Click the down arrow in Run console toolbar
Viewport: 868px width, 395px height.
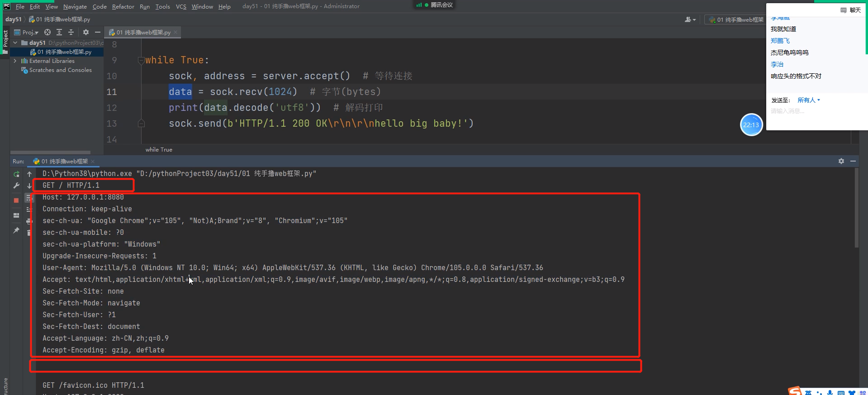(x=29, y=186)
